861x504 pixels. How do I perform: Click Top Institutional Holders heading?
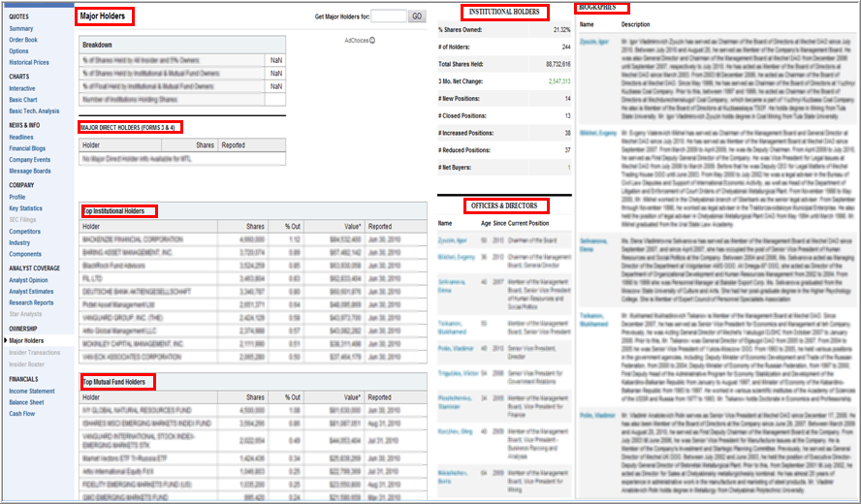click(x=114, y=211)
